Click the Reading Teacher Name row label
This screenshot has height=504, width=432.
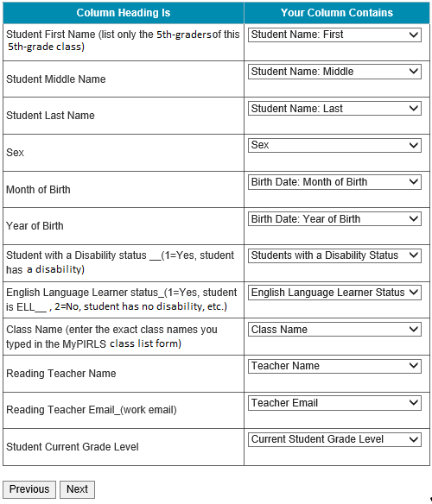61,374
